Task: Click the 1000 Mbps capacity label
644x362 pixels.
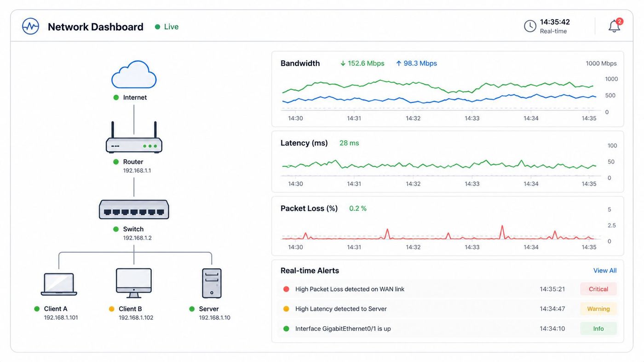Action: pyautogui.click(x=601, y=63)
